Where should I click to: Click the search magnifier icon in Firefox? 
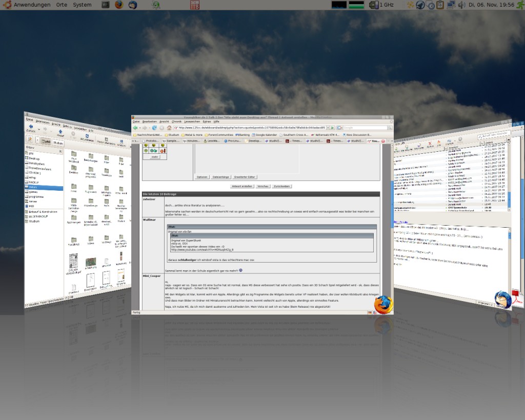pos(390,128)
